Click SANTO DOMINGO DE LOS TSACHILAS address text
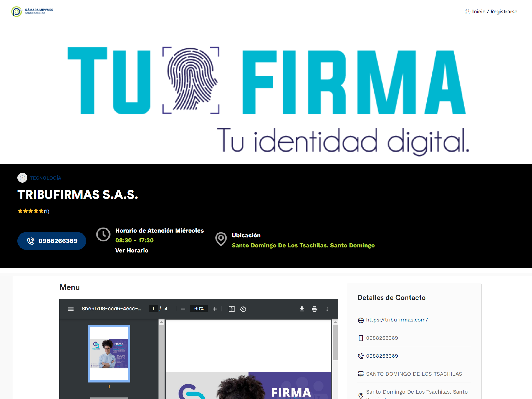Screen dimensions: 532x399 [414, 374]
